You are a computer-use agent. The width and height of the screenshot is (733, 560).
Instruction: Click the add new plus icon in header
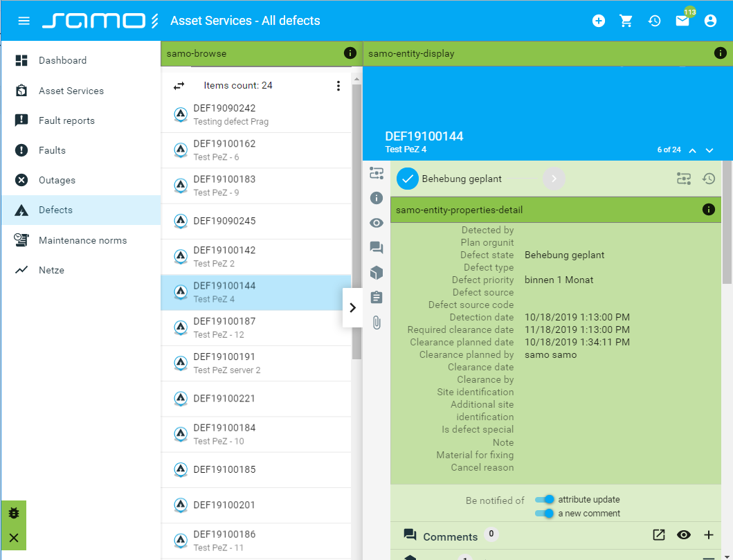[x=598, y=21]
